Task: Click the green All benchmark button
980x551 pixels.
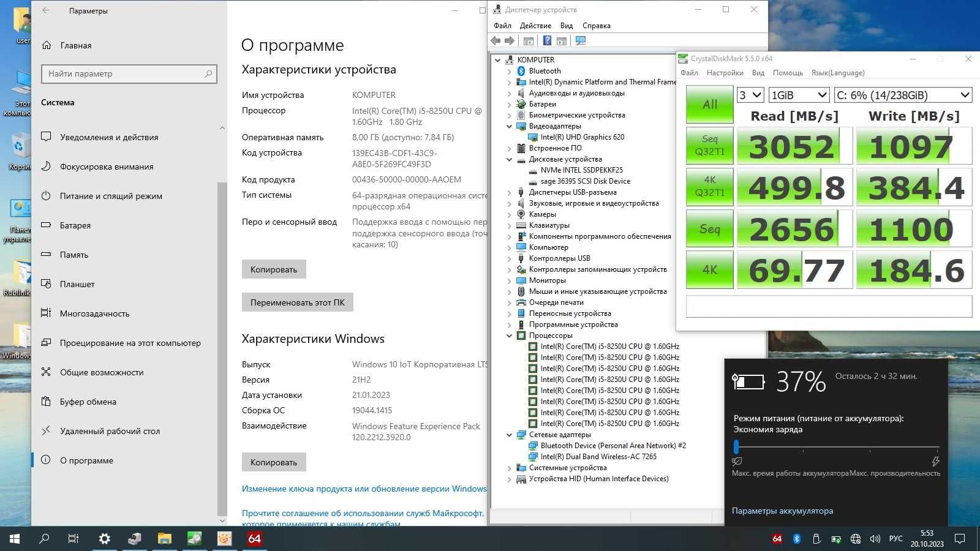Action: (x=710, y=104)
